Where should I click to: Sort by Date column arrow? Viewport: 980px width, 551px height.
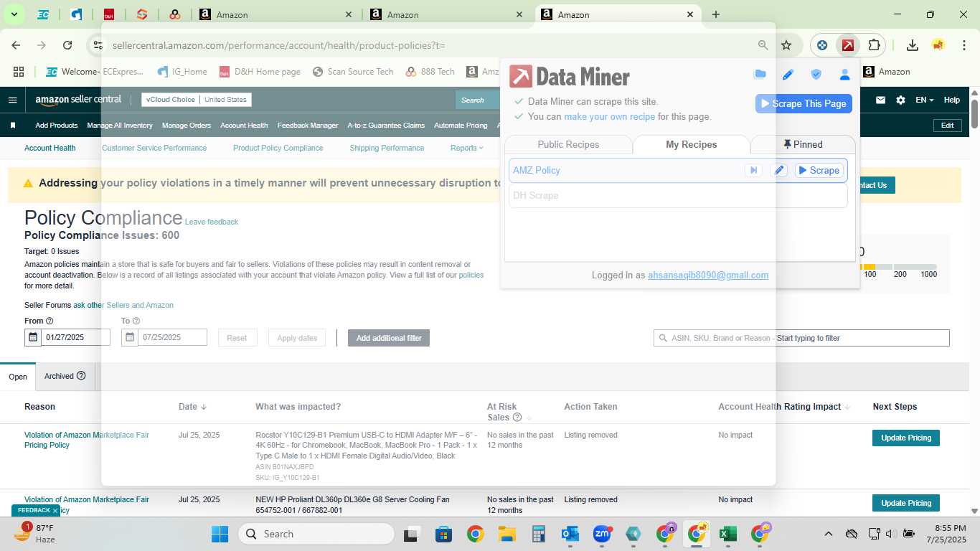click(204, 407)
